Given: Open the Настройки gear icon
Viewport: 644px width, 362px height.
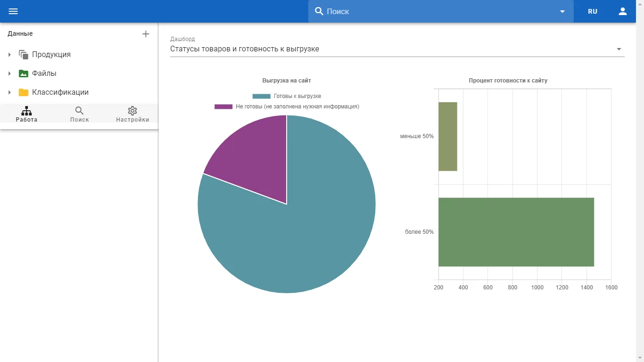Looking at the screenshot, I should pyautogui.click(x=132, y=111).
